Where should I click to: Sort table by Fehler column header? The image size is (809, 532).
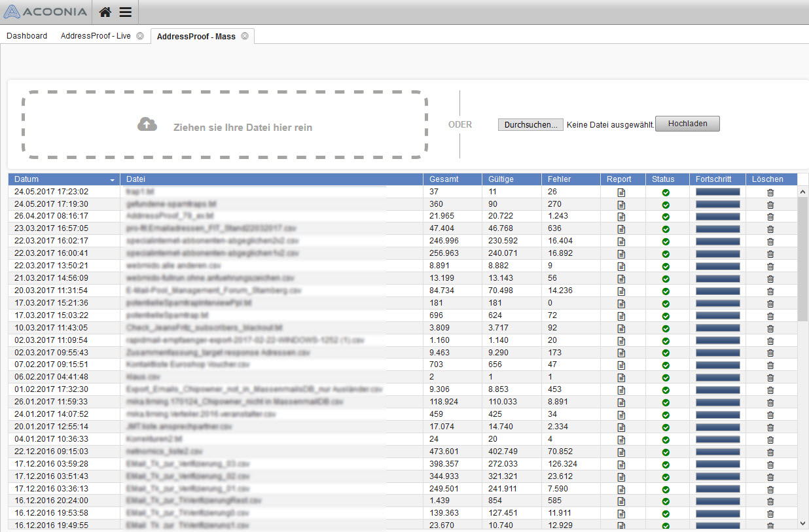pyautogui.click(x=571, y=179)
